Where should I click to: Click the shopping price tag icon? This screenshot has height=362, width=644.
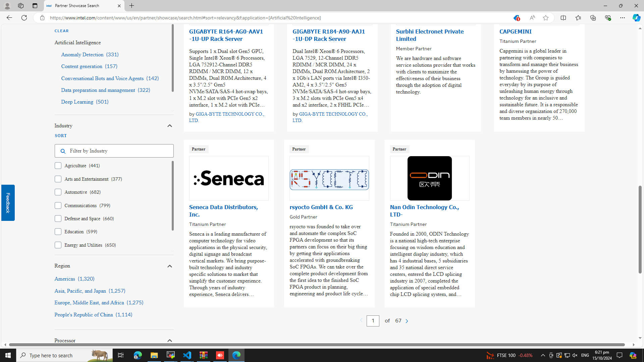pos(516,18)
